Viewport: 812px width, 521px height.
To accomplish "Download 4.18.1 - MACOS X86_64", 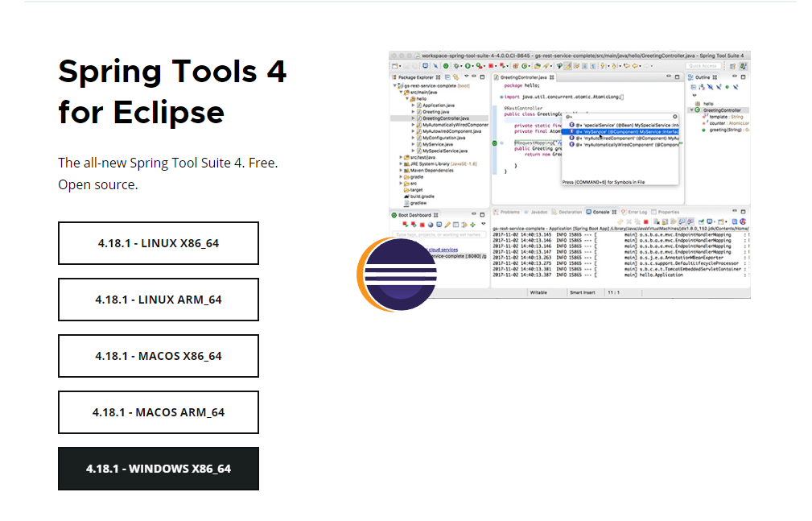I will pyautogui.click(x=159, y=356).
